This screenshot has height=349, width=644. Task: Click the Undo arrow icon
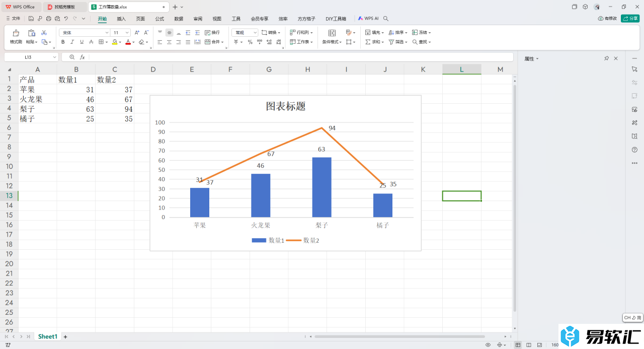(66, 19)
